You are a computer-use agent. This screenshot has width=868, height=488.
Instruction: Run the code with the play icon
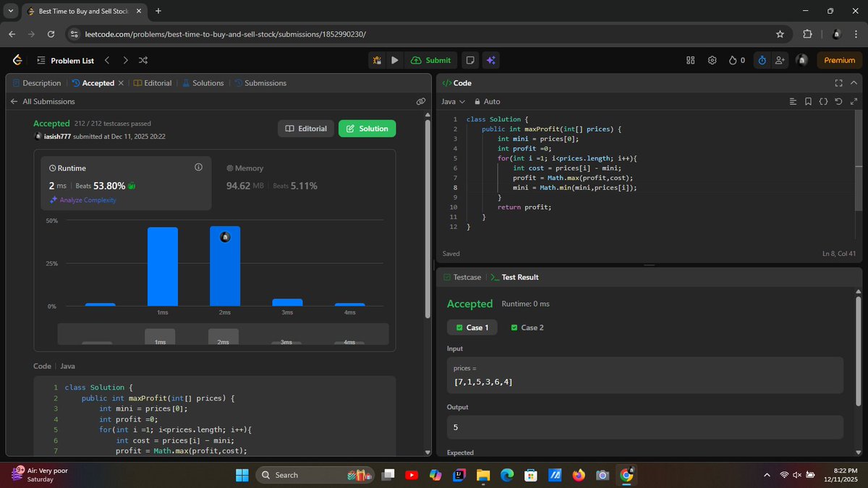point(394,60)
